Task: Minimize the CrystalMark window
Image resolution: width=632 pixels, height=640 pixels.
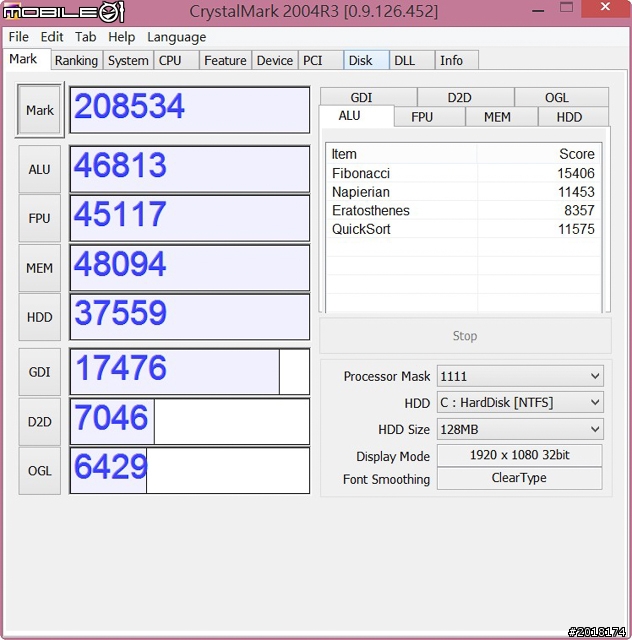Action: (539, 10)
